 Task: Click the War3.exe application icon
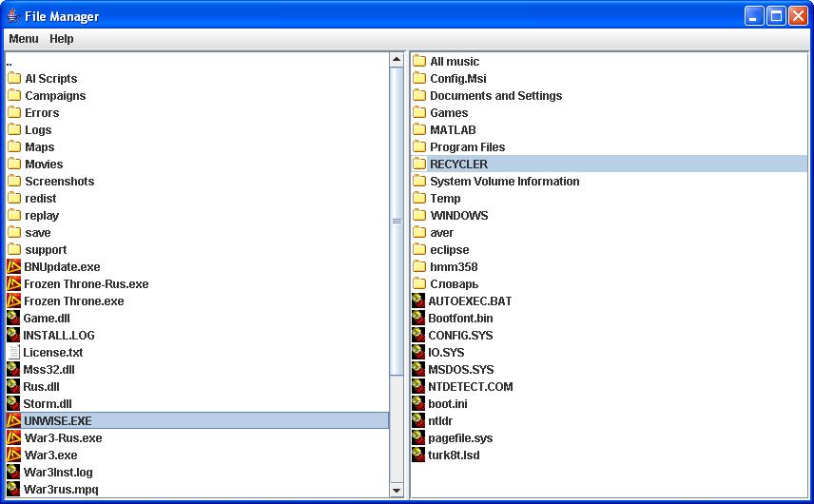click(14, 455)
